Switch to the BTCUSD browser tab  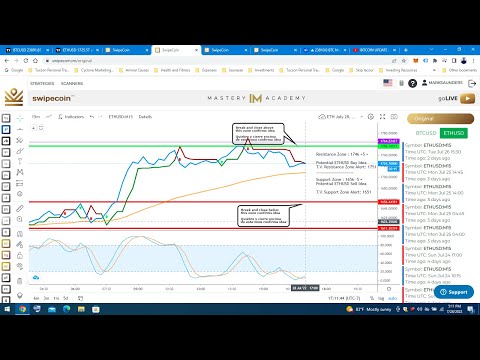coord(26,50)
